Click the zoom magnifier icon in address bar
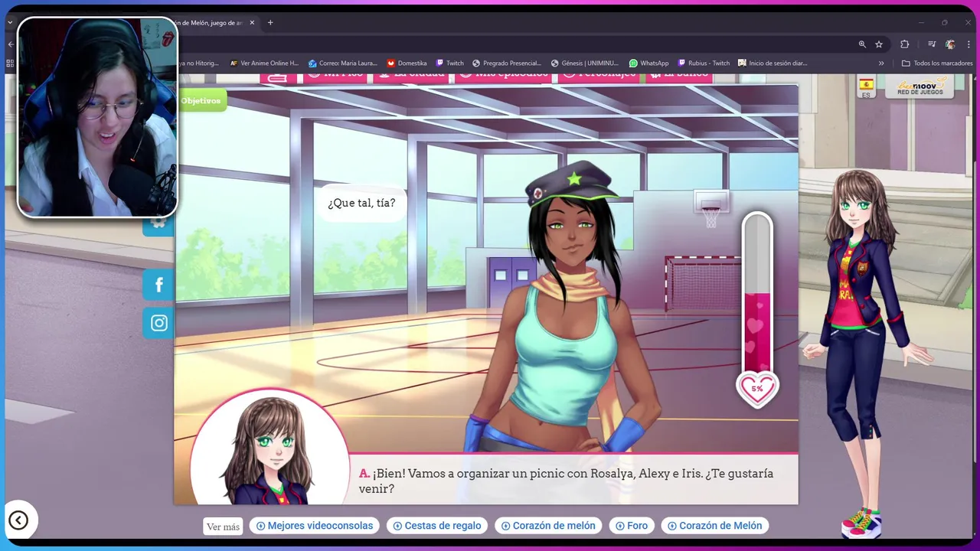The image size is (980, 551). click(x=862, y=44)
